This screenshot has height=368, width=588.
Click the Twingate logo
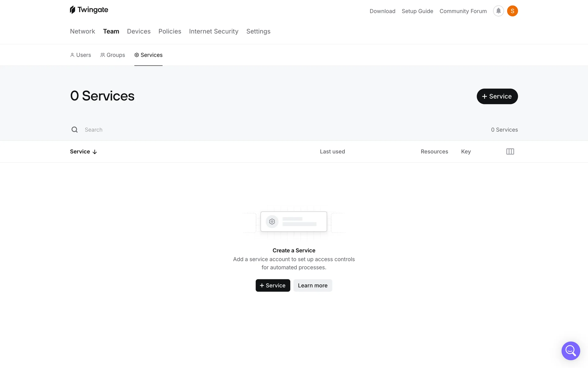tap(89, 10)
